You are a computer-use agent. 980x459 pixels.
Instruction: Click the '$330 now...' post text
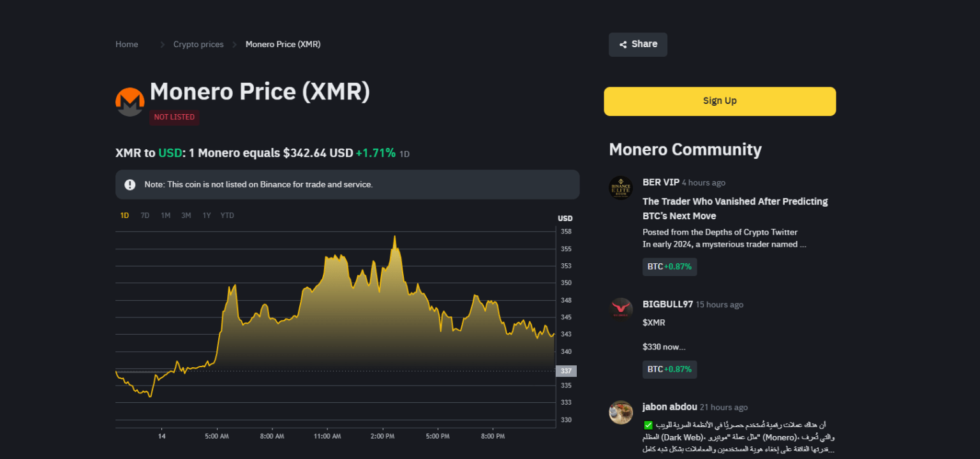664,347
